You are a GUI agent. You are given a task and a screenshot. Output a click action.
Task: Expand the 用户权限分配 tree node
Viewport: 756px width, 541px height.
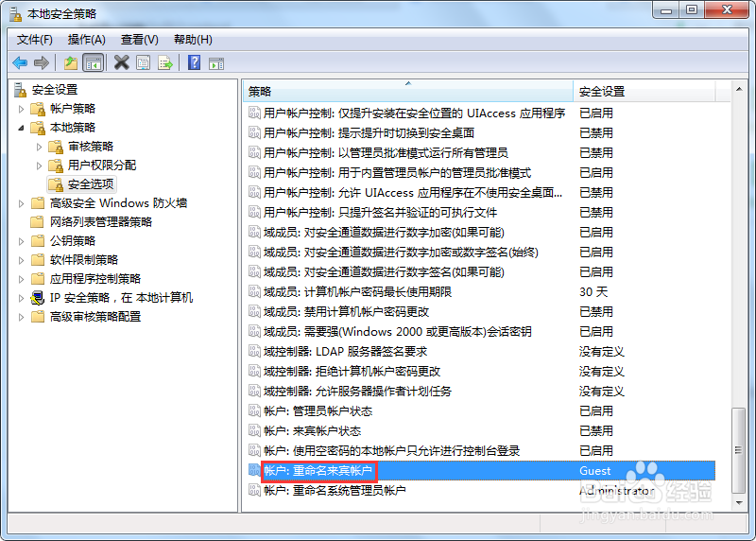pos(39,166)
